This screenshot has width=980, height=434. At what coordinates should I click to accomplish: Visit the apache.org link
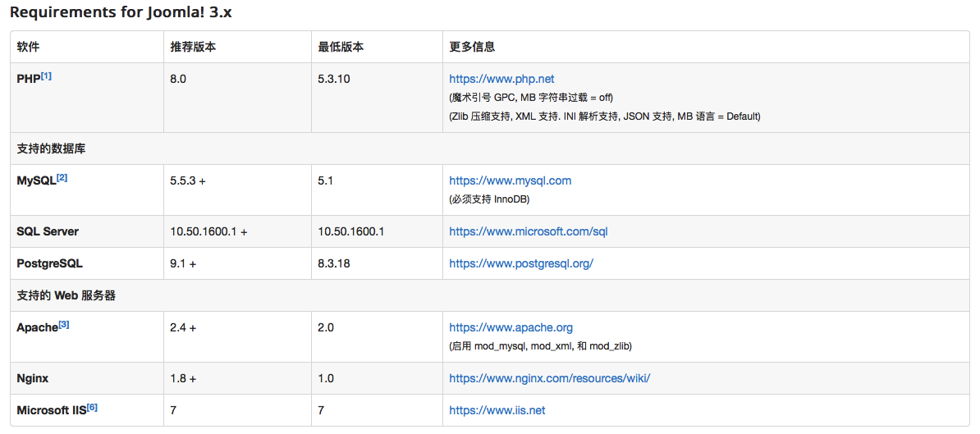511,328
